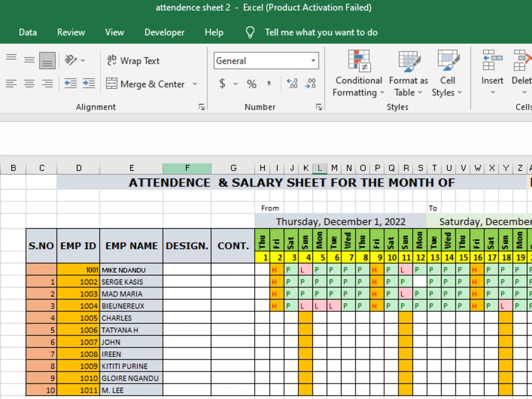Decrease decimal places
Viewport: 532px width, 399px height.
pos(311,84)
